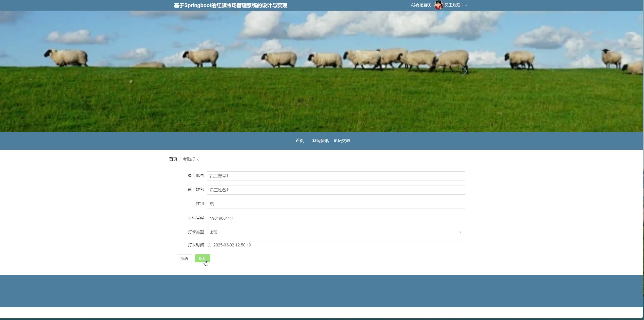Image resolution: width=644 pixels, height=320 pixels.
Task: Click the user avatar picture
Action: coord(438,5)
